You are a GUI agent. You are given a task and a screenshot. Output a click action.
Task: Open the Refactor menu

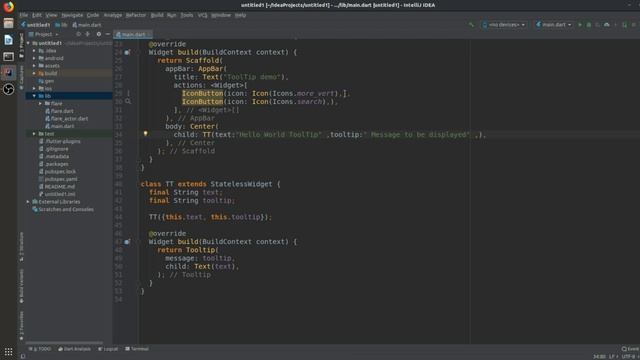pyautogui.click(x=136, y=15)
